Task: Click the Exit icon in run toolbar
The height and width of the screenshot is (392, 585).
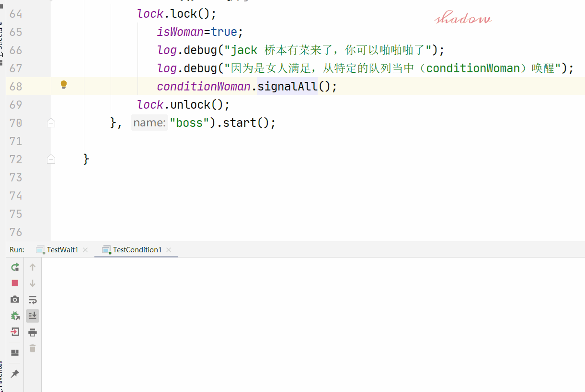Action: tap(15, 332)
